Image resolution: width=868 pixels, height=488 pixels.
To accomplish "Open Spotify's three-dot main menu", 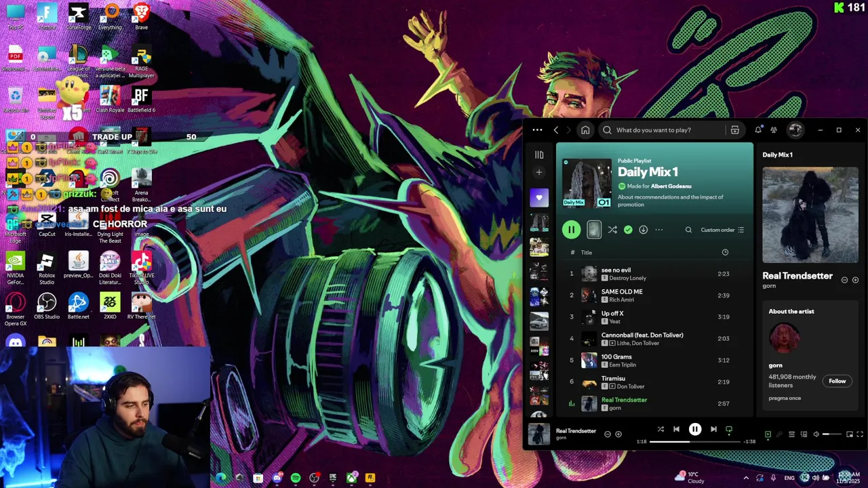I will click(x=537, y=130).
